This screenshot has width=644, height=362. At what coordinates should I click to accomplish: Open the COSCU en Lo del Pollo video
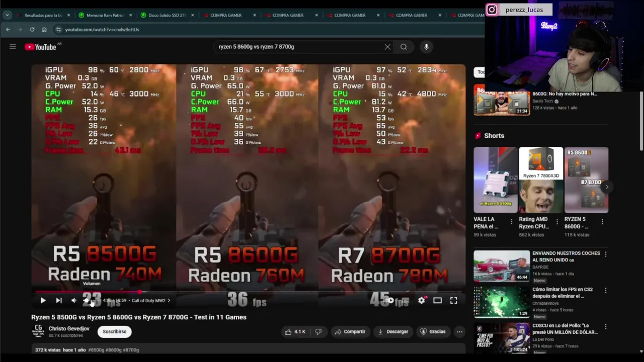(x=502, y=338)
